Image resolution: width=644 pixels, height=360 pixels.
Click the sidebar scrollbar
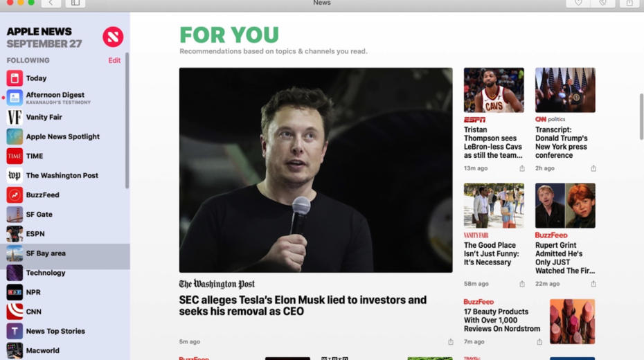127,120
